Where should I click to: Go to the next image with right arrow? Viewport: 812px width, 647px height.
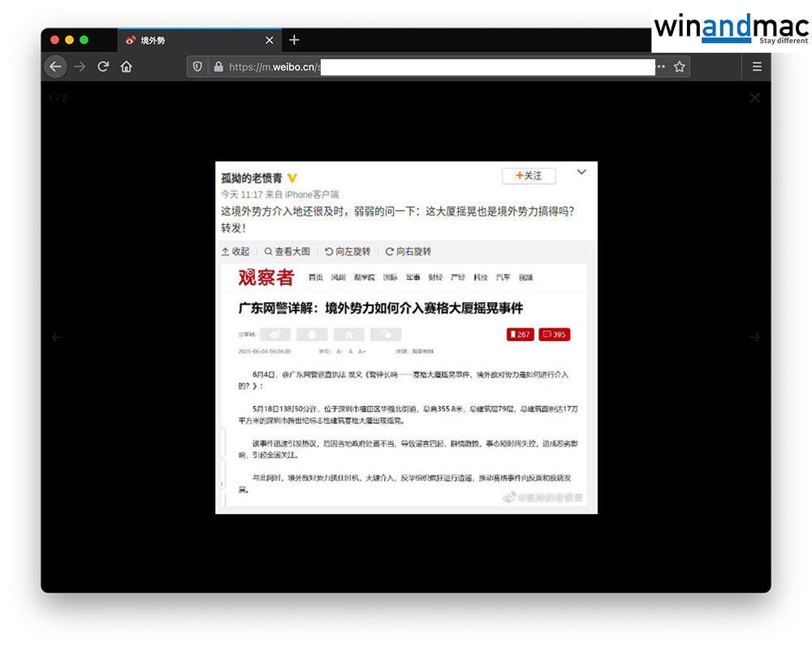tap(754, 337)
